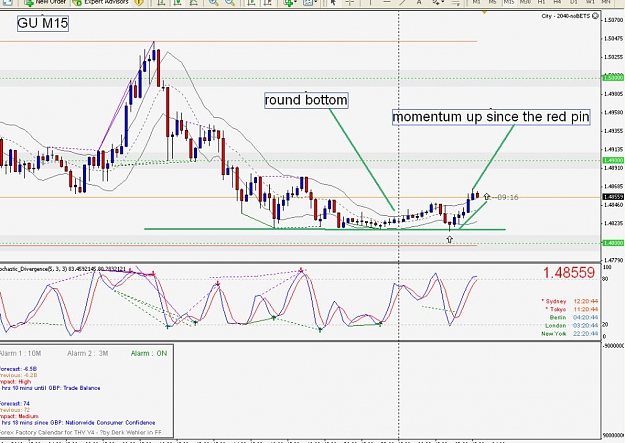This screenshot has width=625, height=443.
Task: Click 'GBP: Trade Balance' news line
Action: click(50, 388)
